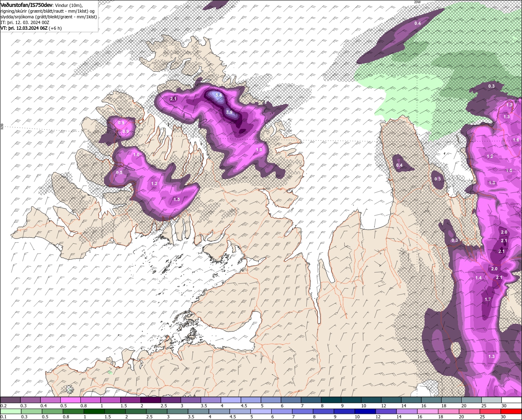Click the light pink 16 swatch in lower legend

pyautogui.click(x=428, y=411)
